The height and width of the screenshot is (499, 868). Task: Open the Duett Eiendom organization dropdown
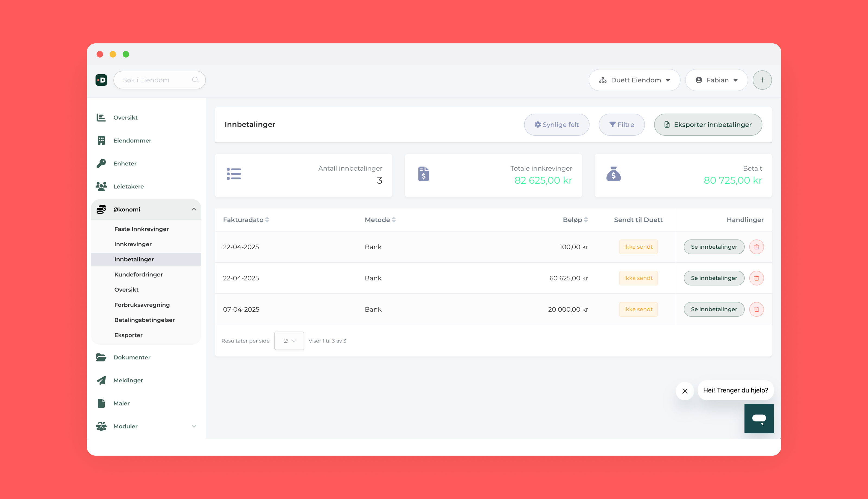pos(634,80)
